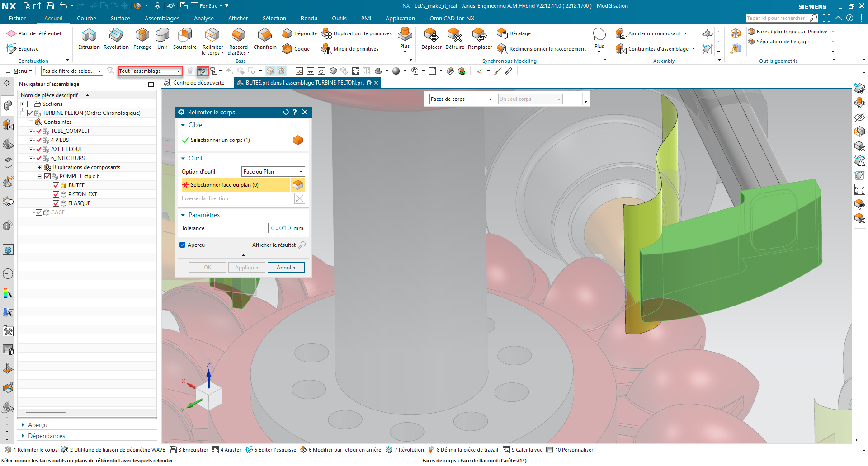
Task: Toggle the PISTON_EXT checkbox
Action: (x=56, y=194)
